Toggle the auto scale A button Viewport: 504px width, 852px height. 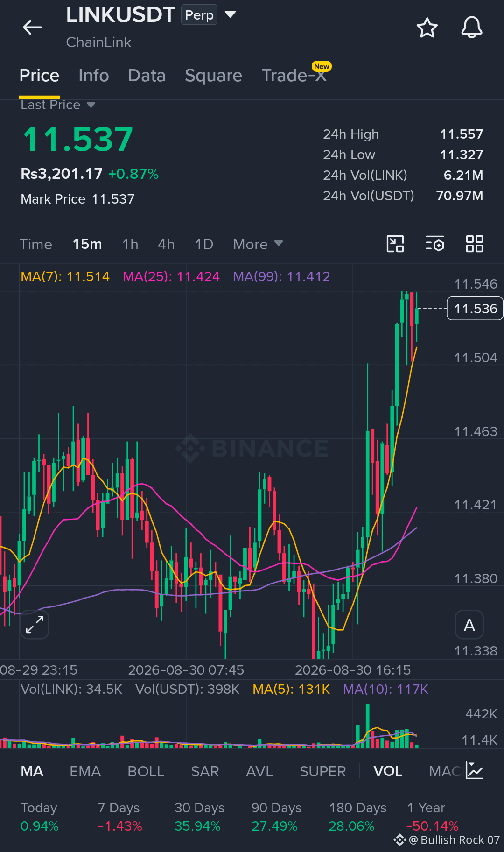(469, 625)
